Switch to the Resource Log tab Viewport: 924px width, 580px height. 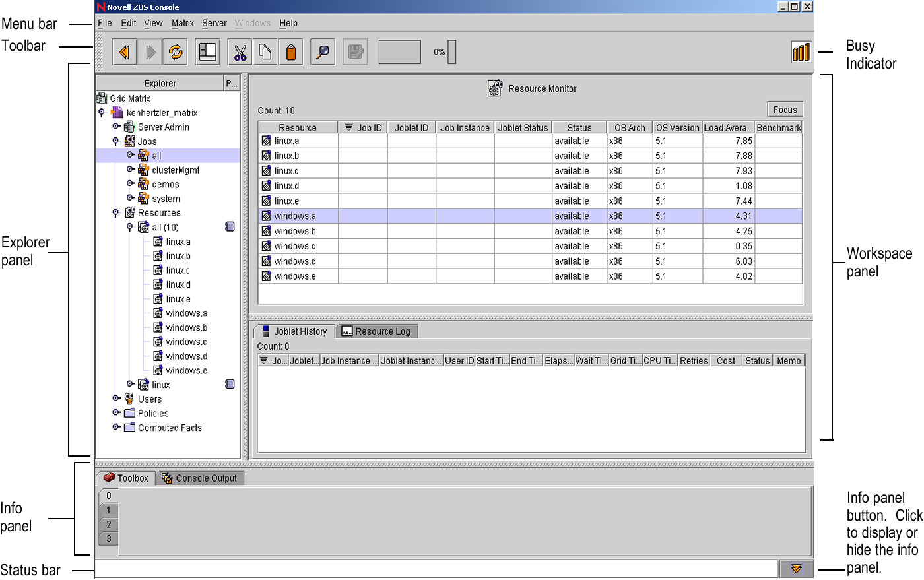[x=377, y=331]
